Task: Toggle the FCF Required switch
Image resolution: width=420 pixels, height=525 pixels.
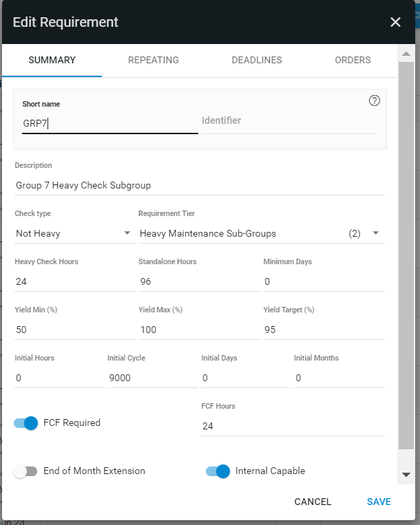Action: pyautogui.click(x=25, y=423)
